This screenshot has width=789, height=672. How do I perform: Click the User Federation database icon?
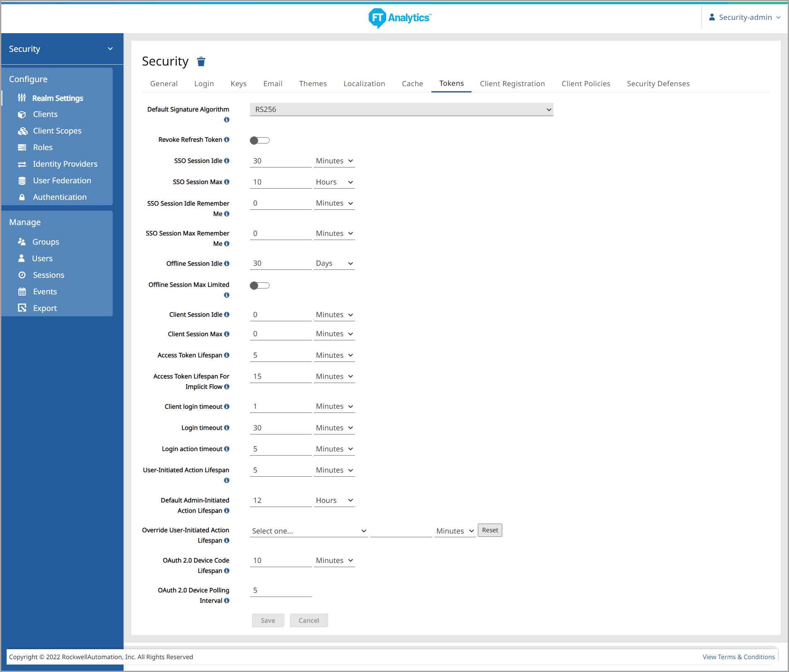tap(22, 181)
